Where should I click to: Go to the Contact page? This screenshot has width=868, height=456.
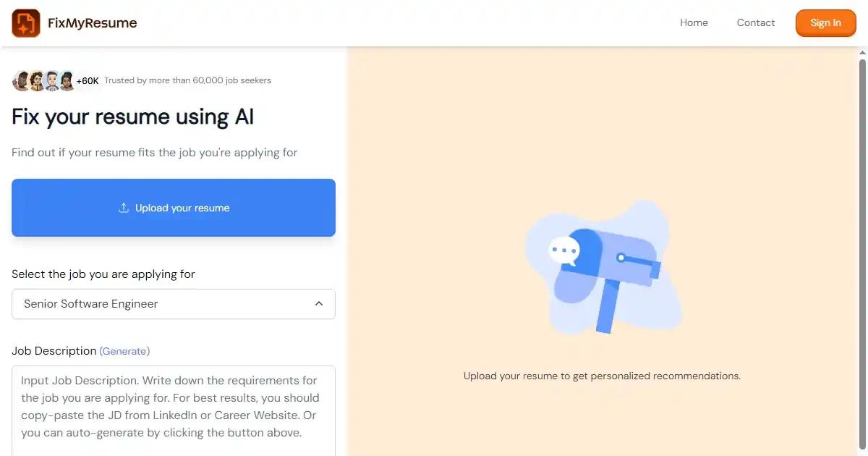pos(756,23)
